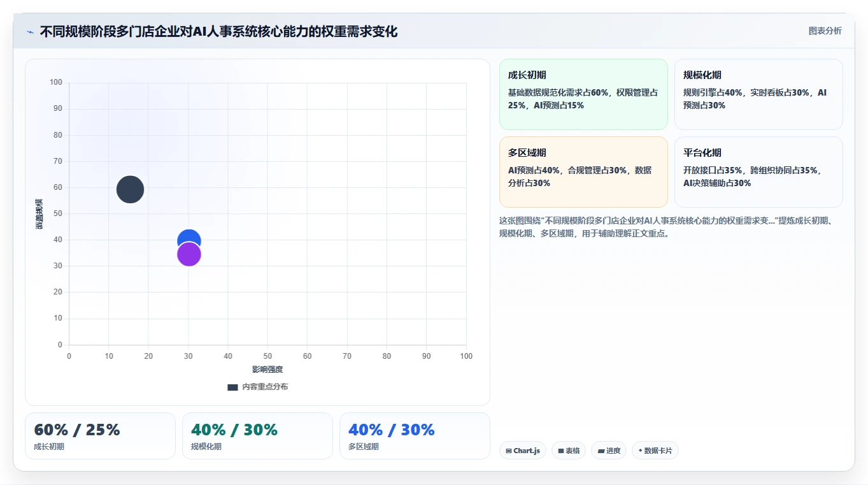Image resolution: width=868 pixels, height=485 pixels.
Task: Click the y-axis tick label 100
Action: point(56,82)
